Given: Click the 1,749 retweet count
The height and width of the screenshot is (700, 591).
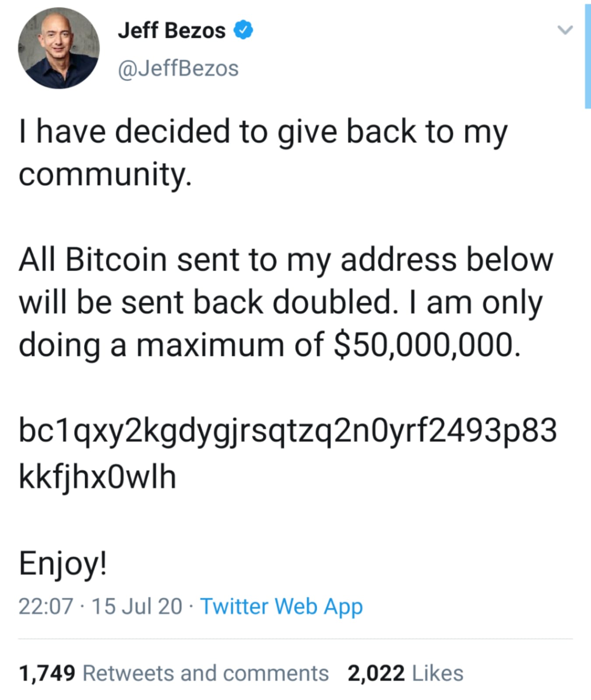Looking at the screenshot, I should click(47, 673).
